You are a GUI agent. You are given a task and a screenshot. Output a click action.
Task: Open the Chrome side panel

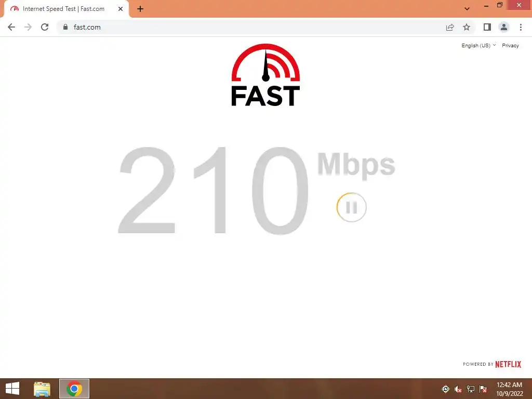click(x=487, y=27)
